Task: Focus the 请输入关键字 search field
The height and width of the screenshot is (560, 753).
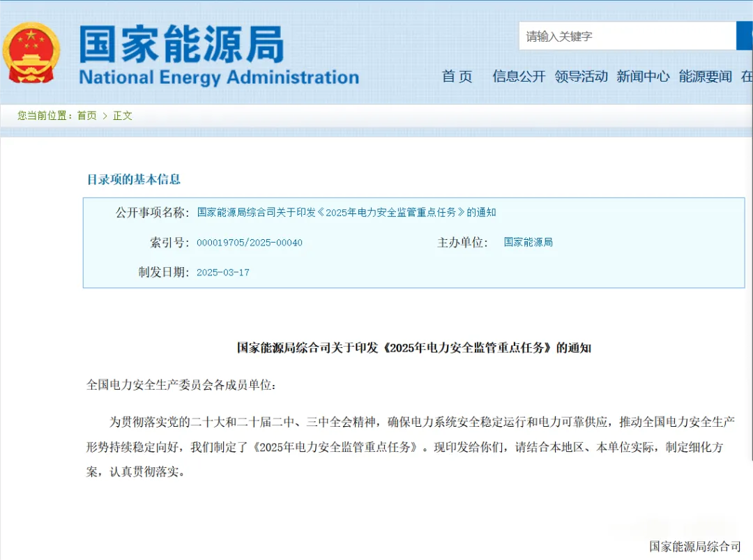Action: tap(626, 36)
